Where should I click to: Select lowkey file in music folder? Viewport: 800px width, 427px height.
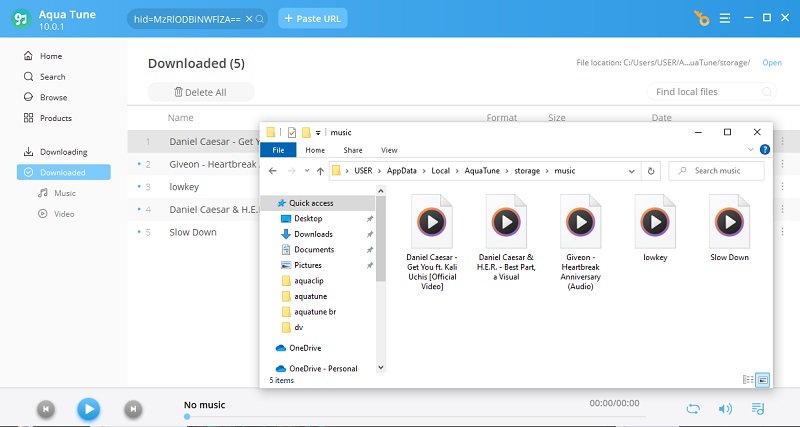click(655, 228)
